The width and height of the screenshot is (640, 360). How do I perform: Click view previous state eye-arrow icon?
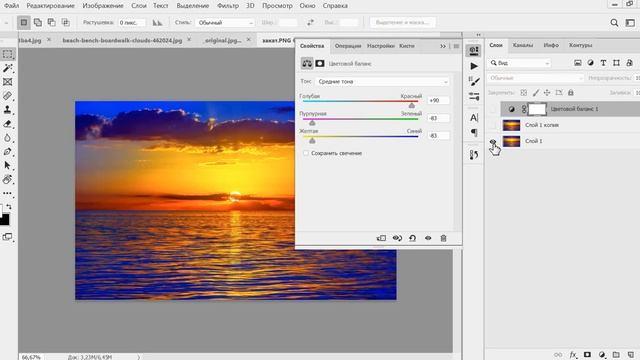pos(397,238)
